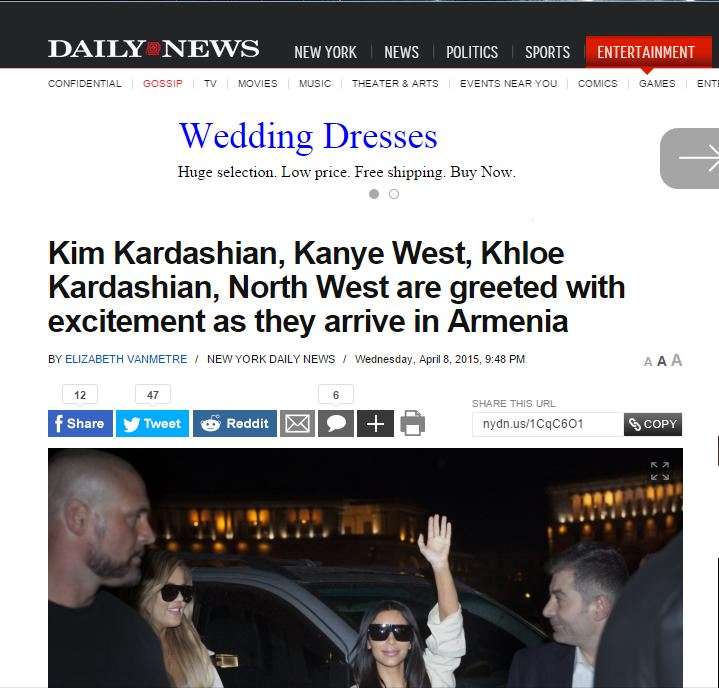Open Entertainment section tab
719x688 pixels.
coord(646,52)
